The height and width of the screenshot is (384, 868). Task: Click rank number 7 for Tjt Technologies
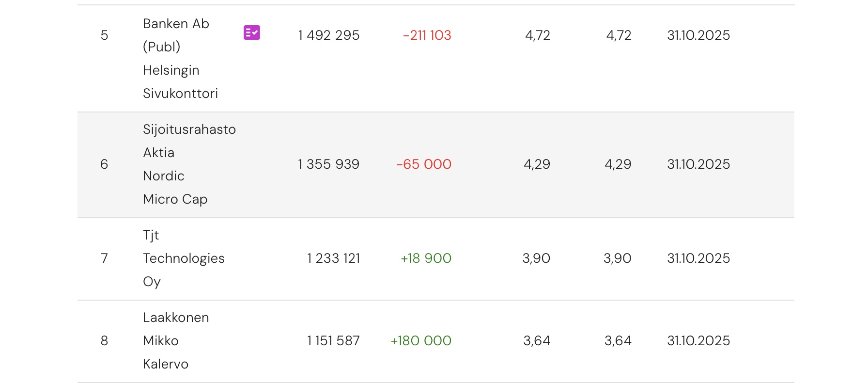104,258
